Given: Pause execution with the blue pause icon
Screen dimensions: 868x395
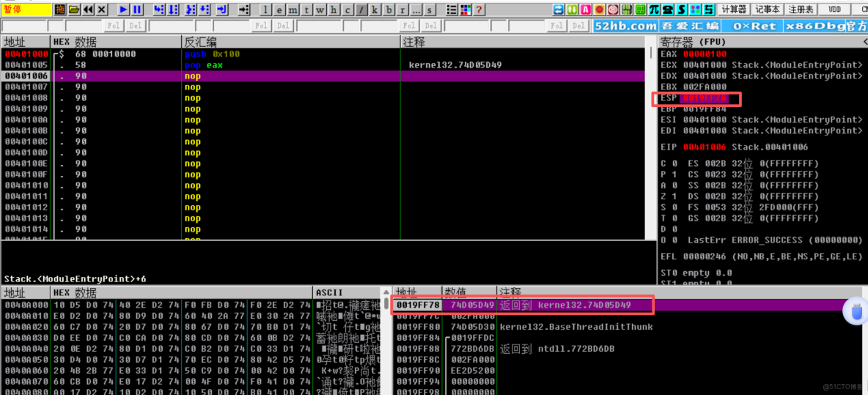Looking at the screenshot, I should click(137, 10).
